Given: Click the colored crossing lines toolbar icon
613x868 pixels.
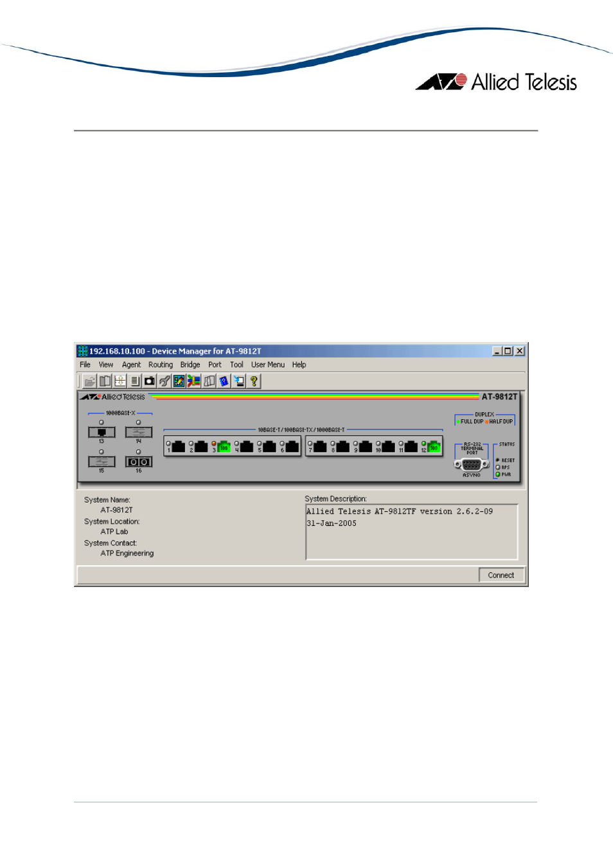Looking at the screenshot, I should click(x=193, y=381).
